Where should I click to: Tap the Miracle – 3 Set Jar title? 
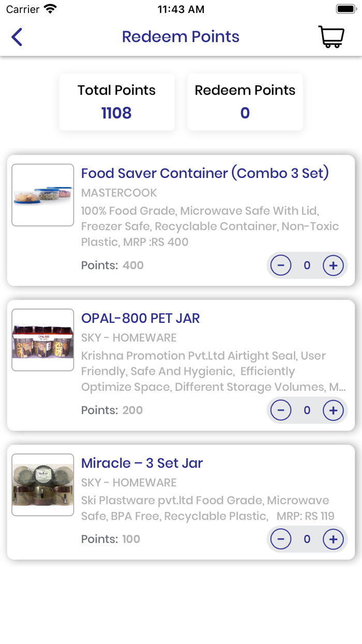[x=142, y=463]
